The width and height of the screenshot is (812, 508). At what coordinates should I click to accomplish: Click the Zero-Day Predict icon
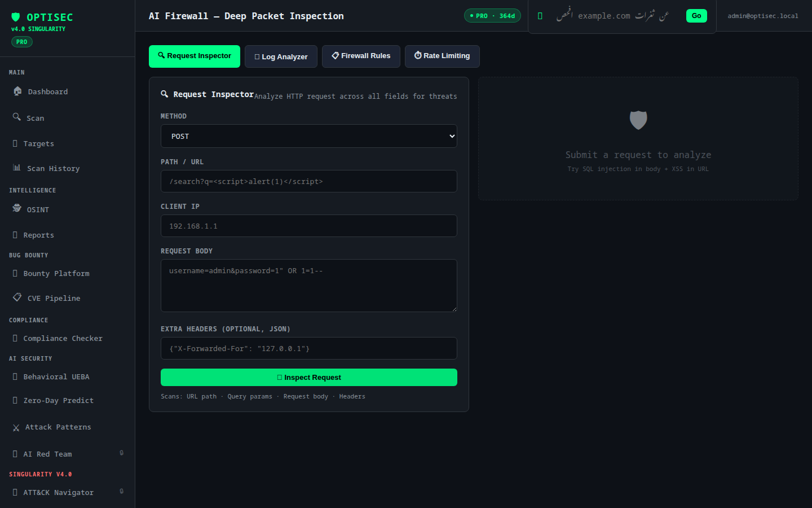pos(15,400)
